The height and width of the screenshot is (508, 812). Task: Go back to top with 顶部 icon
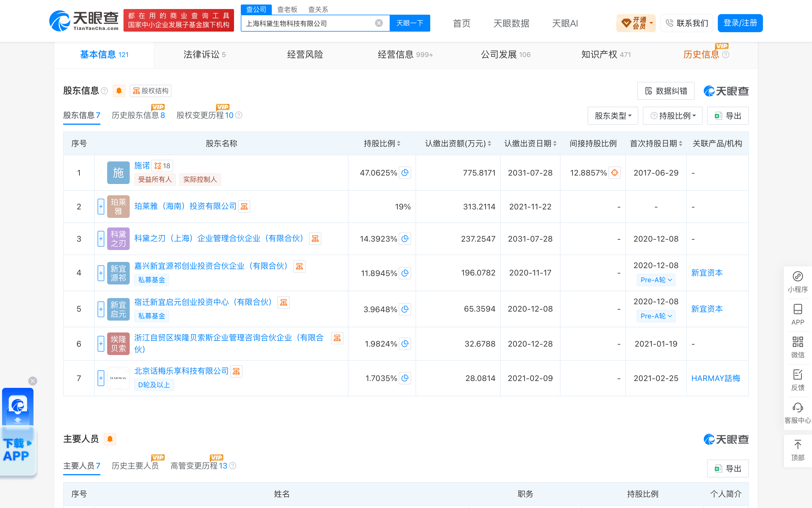point(798,450)
